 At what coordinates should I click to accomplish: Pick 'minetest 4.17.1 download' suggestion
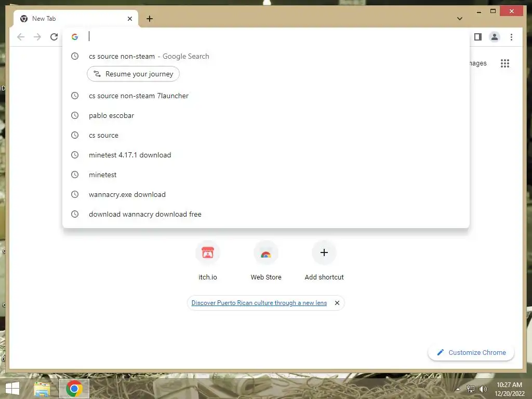tap(265, 155)
